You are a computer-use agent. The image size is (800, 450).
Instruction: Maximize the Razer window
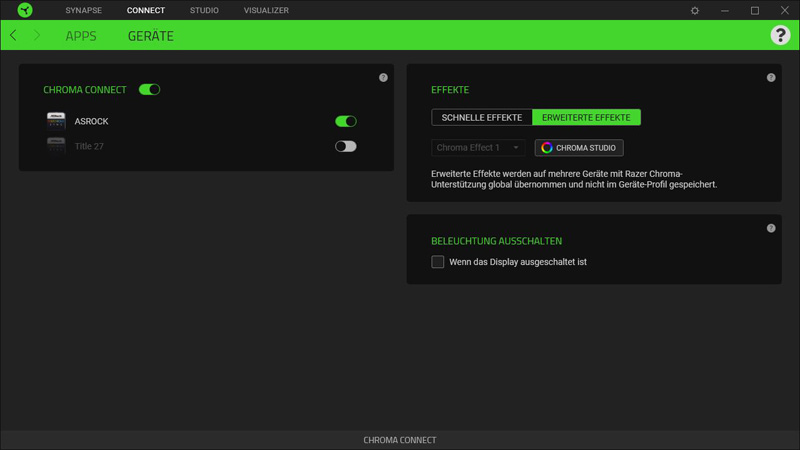pyautogui.click(x=755, y=10)
